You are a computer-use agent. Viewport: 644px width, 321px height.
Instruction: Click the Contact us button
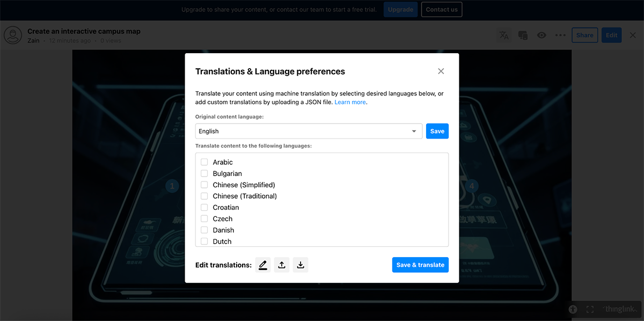point(441,9)
